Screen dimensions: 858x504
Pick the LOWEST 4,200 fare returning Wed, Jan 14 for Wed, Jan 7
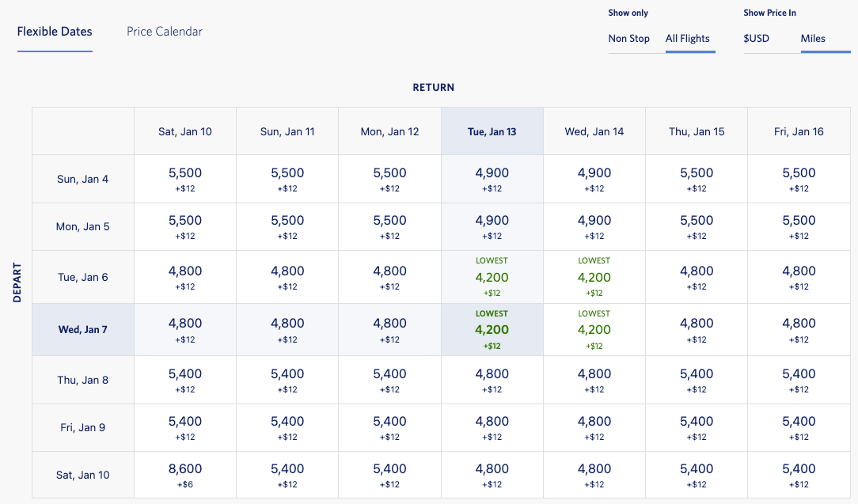[x=594, y=327]
